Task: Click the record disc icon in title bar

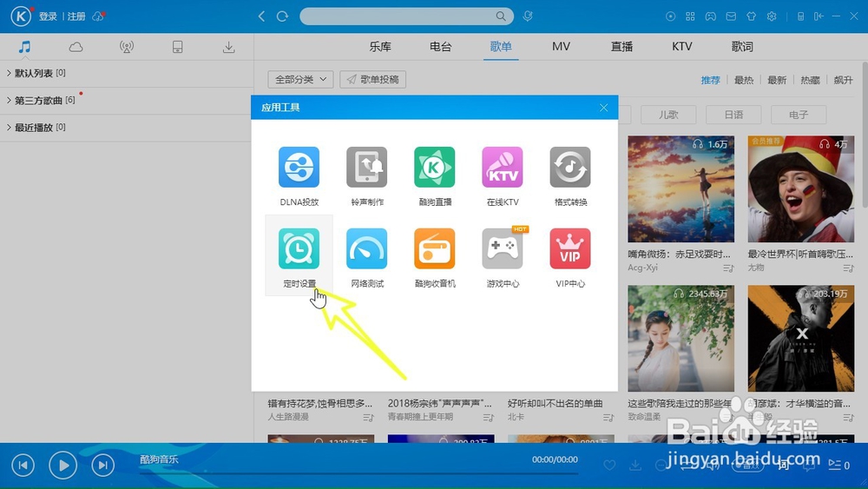Action: (x=670, y=17)
